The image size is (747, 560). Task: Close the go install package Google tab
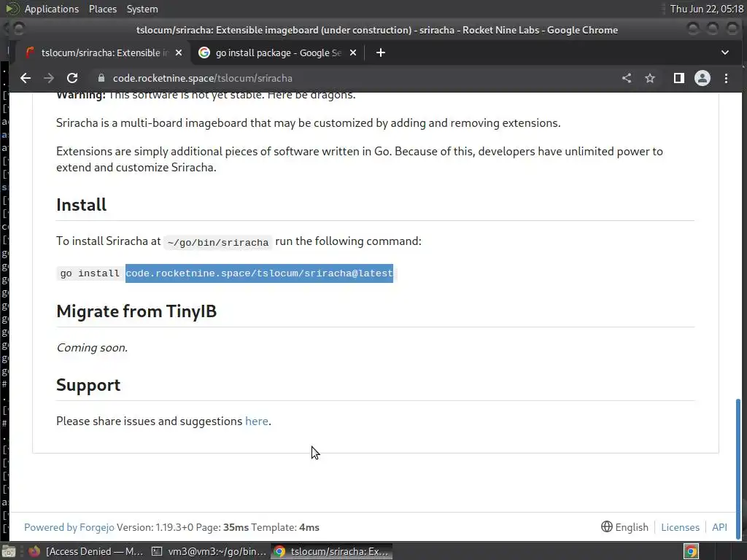(x=353, y=52)
